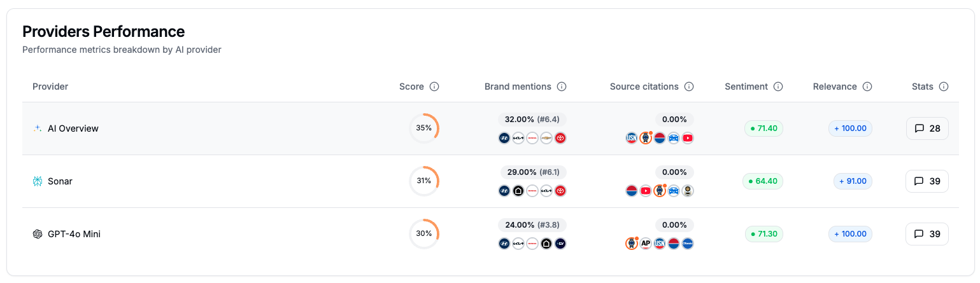Select the GPT-4o Mini provider name
This screenshot has height=283, width=980.
pyautogui.click(x=74, y=234)
